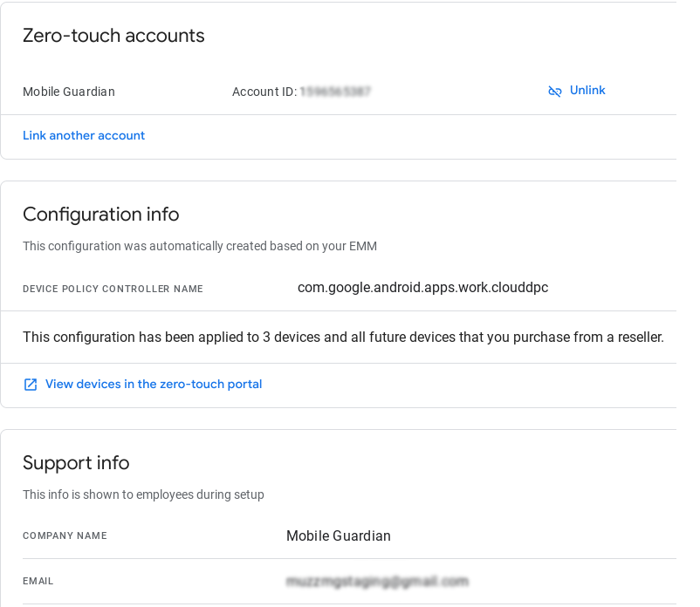700x607 pixels.
Task: Click the Zero-touch accounts heading
Action: pos(113,36)
